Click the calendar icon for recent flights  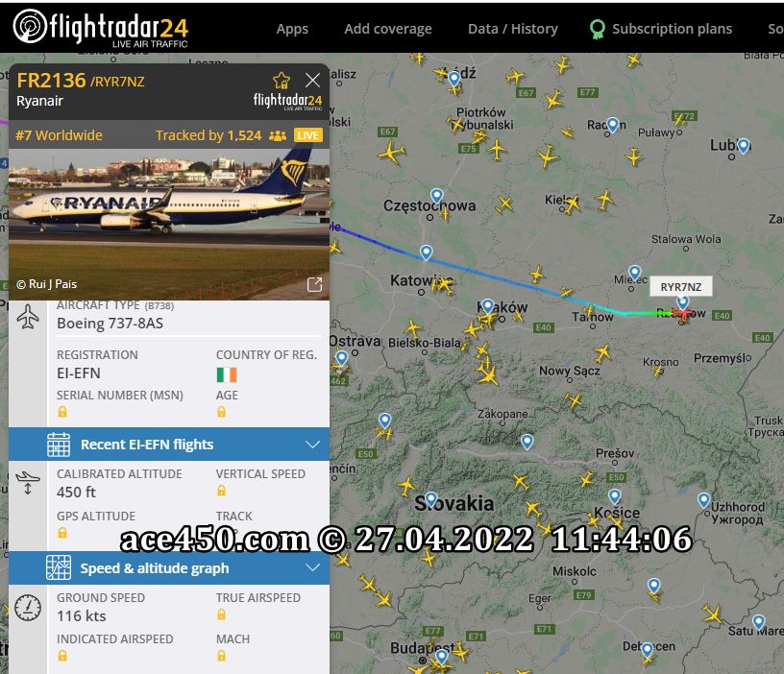59,445
